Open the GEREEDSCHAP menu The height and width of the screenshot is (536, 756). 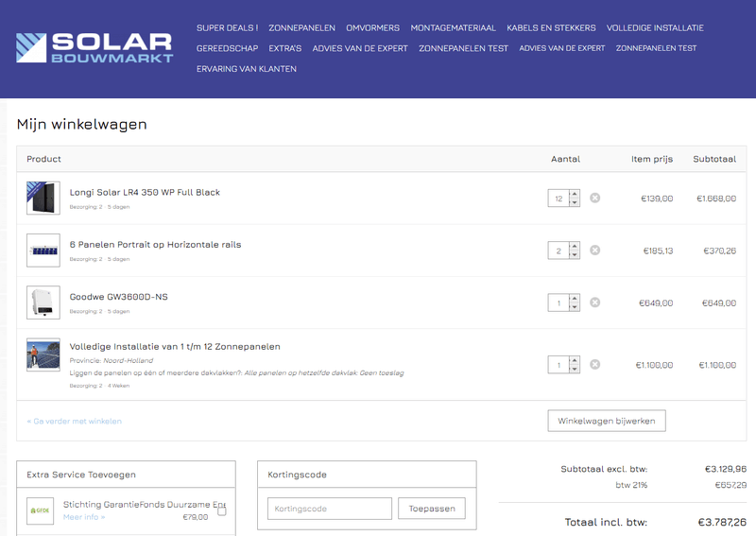point(227,48)
